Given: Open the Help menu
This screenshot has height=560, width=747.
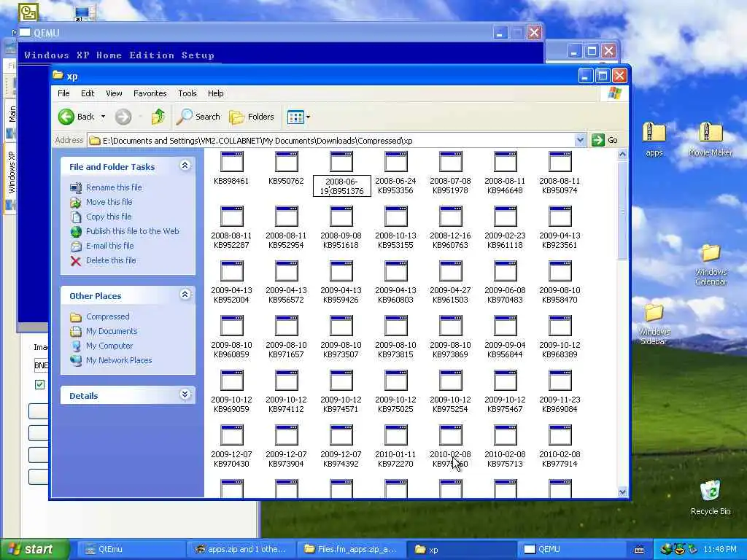Looking at the screenshot, I should [215, 93].
